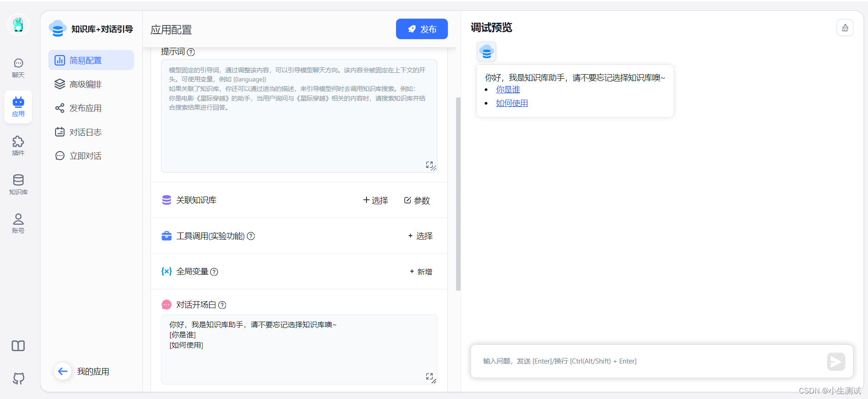Viewport: 868px width, 399px height.
Task: Click the 应用配置 heading
Action: tap(171, 30)
